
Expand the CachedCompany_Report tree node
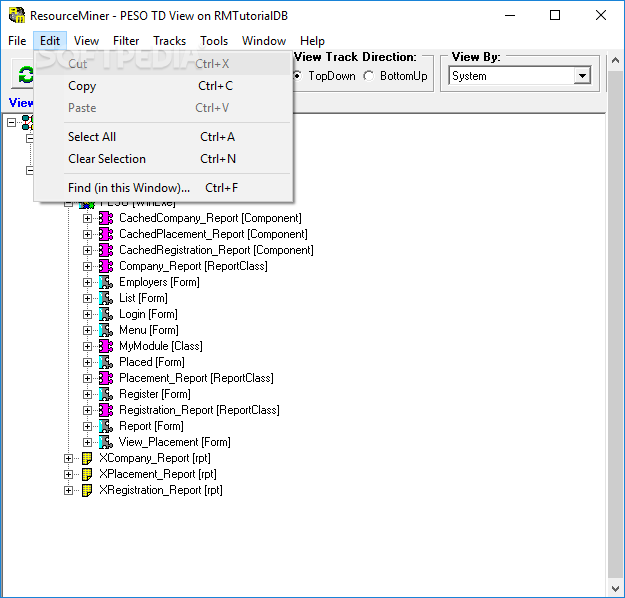pos(87,218)
